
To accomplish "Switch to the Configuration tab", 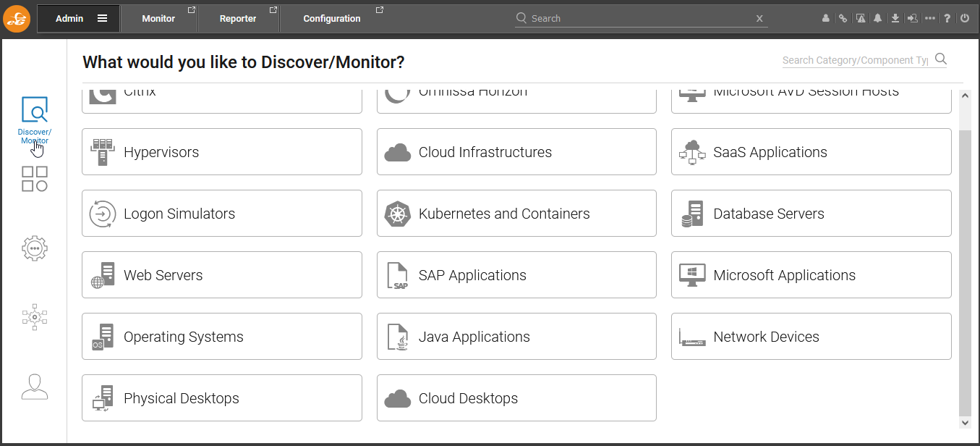I will (332, 19).
